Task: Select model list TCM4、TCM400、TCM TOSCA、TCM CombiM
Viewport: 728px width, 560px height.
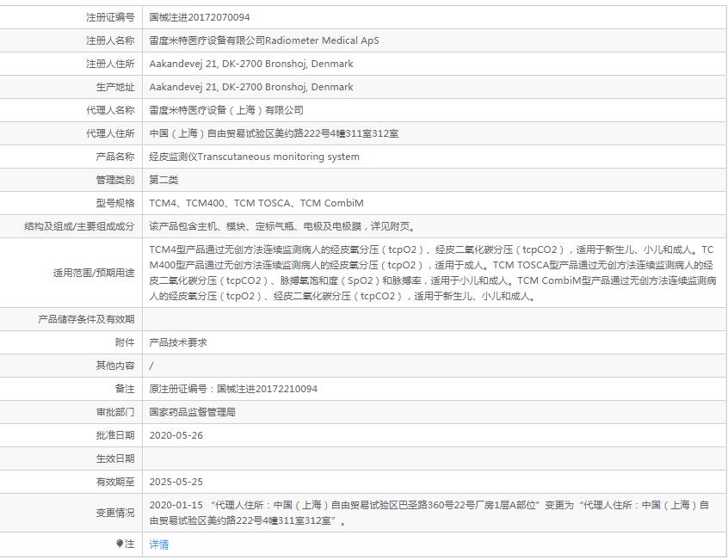Action: pyautogui.click(x=256, y=203)
